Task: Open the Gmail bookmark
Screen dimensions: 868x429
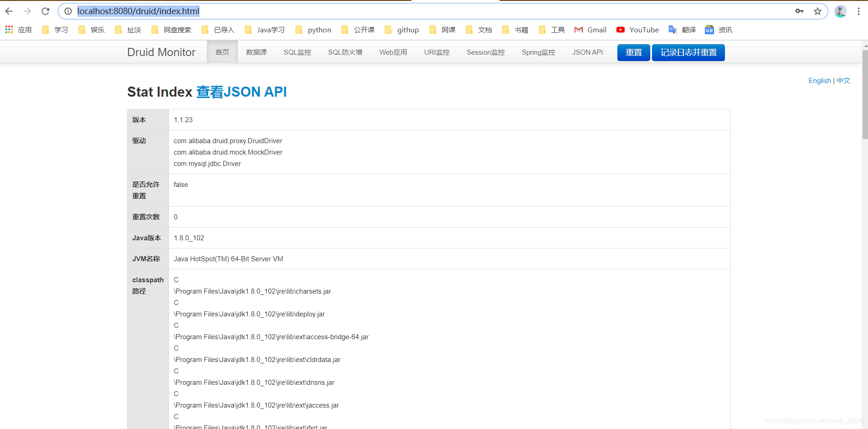Action: (590, 30)
